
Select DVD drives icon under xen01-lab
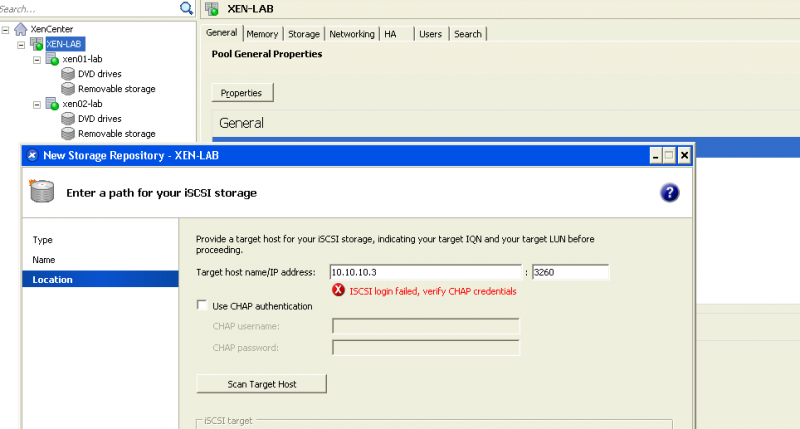(x=68, y=74)
